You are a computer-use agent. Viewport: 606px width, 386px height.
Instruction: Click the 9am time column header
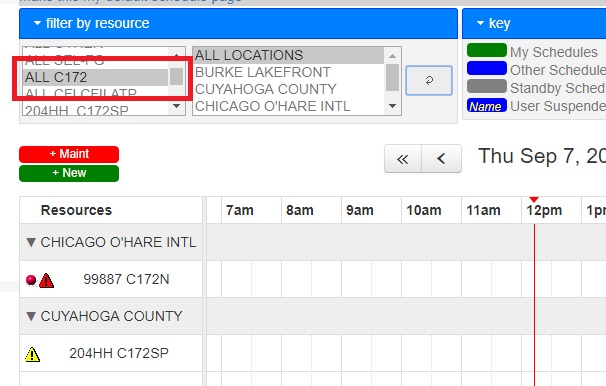click(359, 211)
